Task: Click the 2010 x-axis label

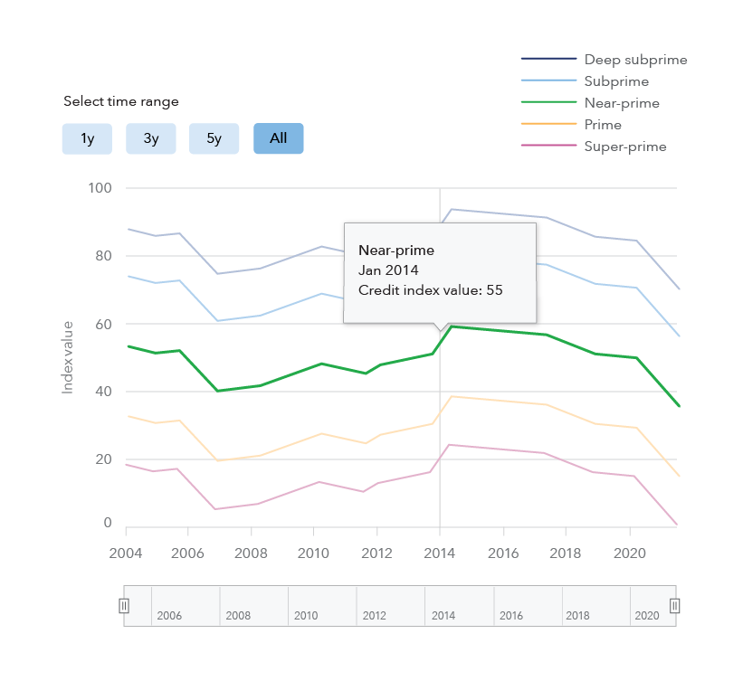Action: click(x=313, y=553)
